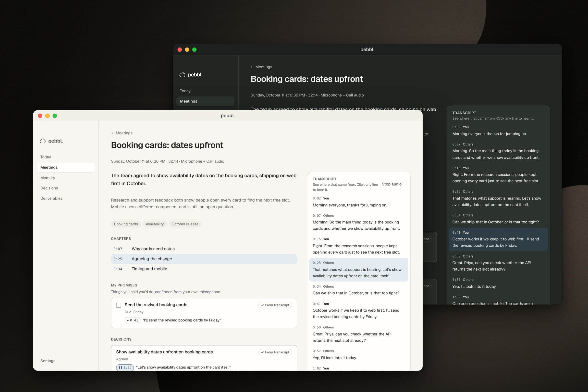The height and width of the screenshot is (392, 588).
Task: Play the 0:41 clip for the booking cards promise
Action: click(132, 320)
